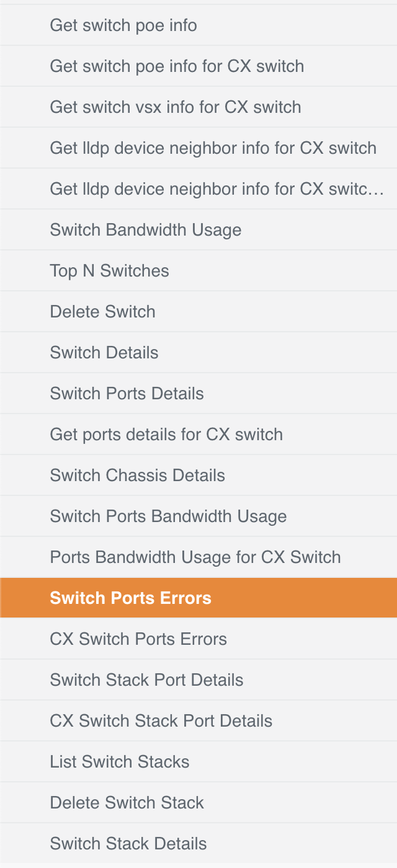Select Get switch poe info for CX switch
Image resolution: width=397 pixels, height=868 pixels.
pos(177,66)
